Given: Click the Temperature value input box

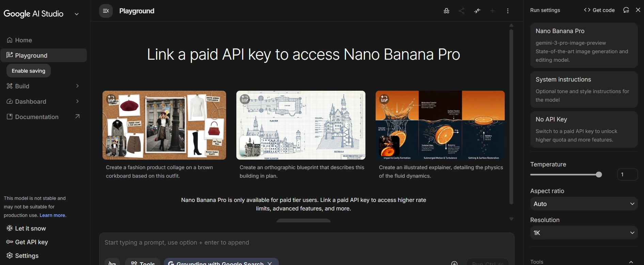Looking at the screenshot, I should (x=627, y=175).
